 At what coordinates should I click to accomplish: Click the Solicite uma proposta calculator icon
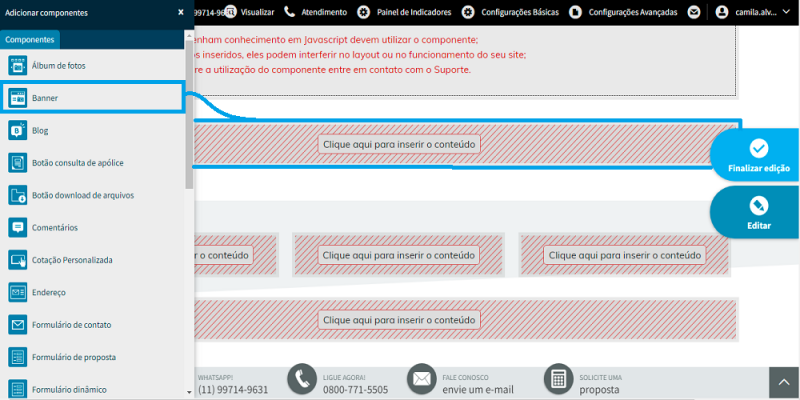pyautogui.click(x=559, y=379)
